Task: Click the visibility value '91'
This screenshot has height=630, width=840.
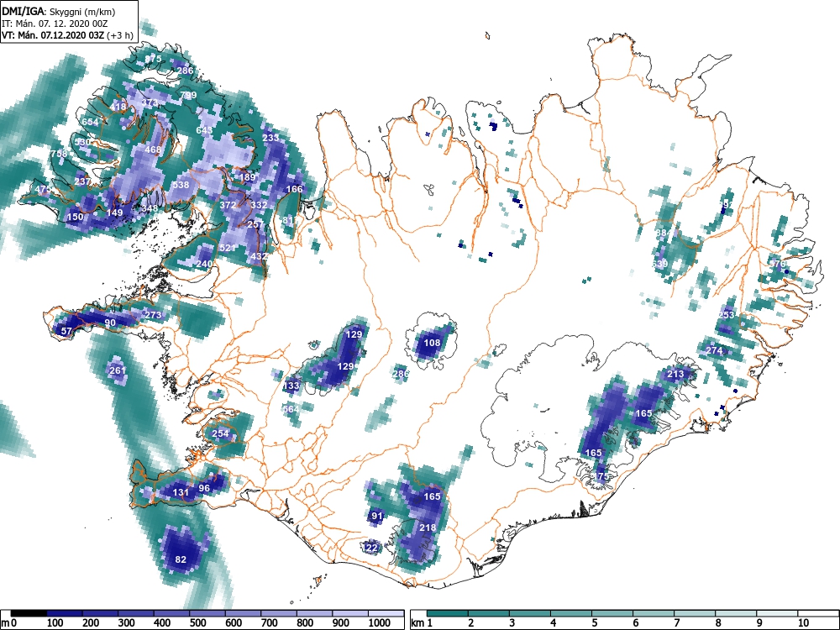Action: pyautogui.click(x=377, y=516)
